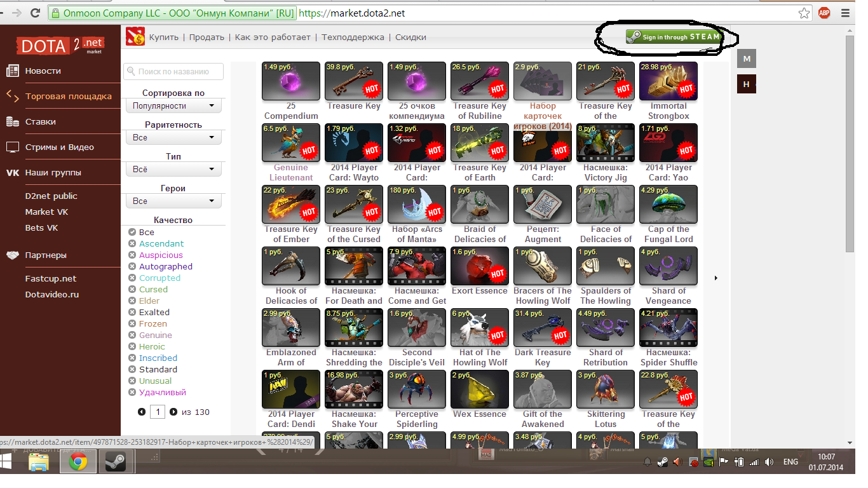Viewport: 868px width, 488px height.
Task: Open the Cap of the Fungal Lord item
Action: point(668,204)
